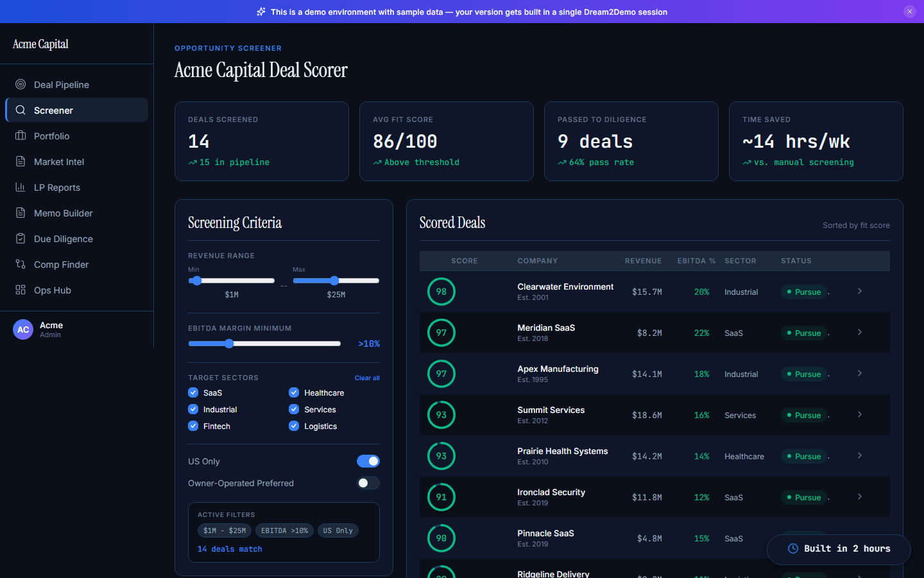Click the Due Diligence clipboard icon

pyautogui.click(x=21, y=238)
